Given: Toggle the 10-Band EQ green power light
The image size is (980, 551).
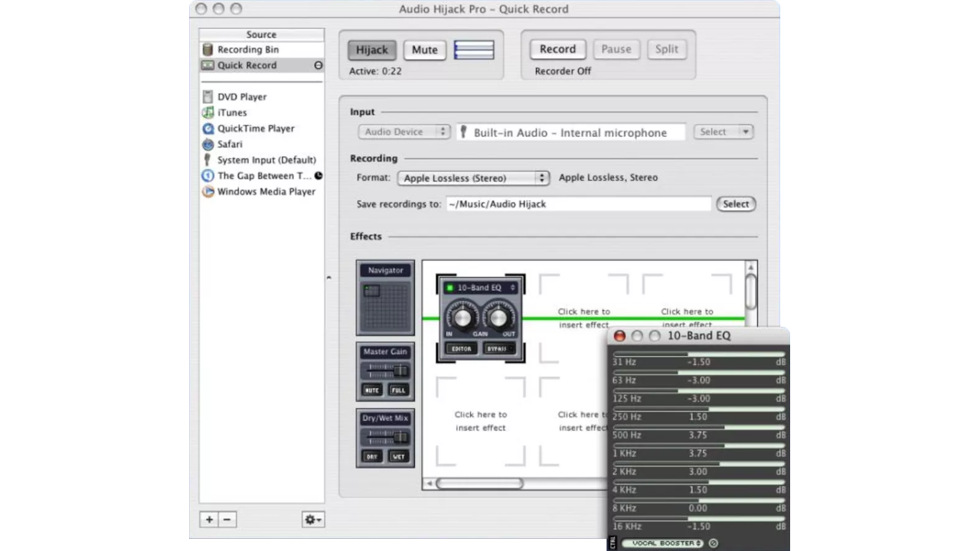Looking at the screenshot, I should pyautogui.click(x=449, y=288).
